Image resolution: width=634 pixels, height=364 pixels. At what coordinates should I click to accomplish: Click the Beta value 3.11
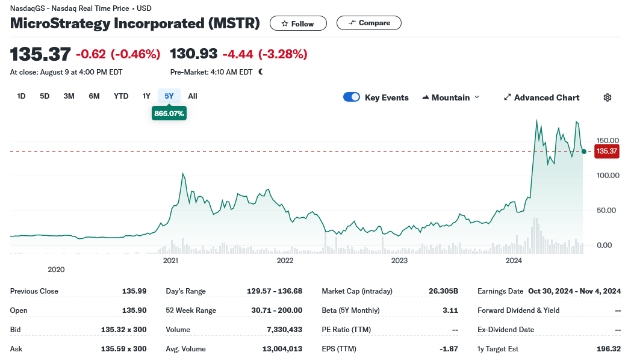coord(450,310)
